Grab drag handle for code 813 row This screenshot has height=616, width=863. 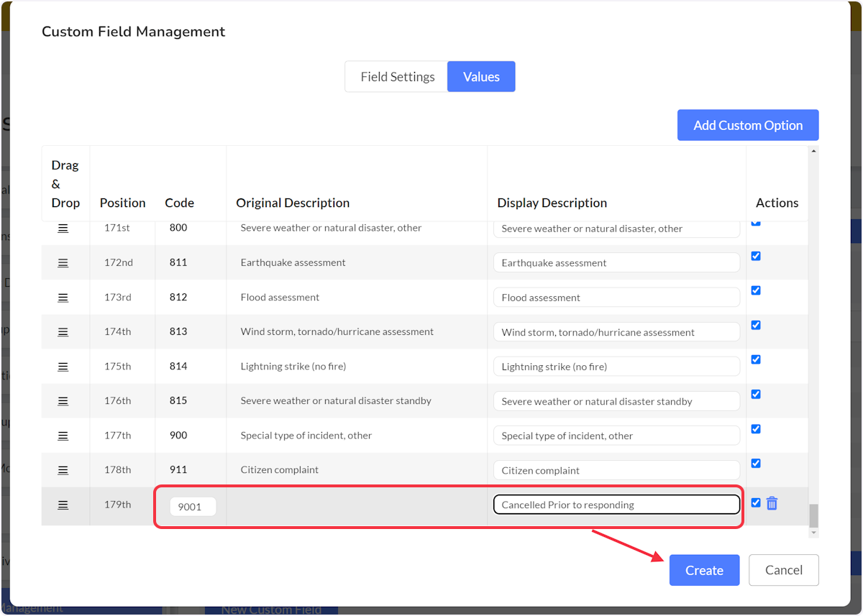63,332
